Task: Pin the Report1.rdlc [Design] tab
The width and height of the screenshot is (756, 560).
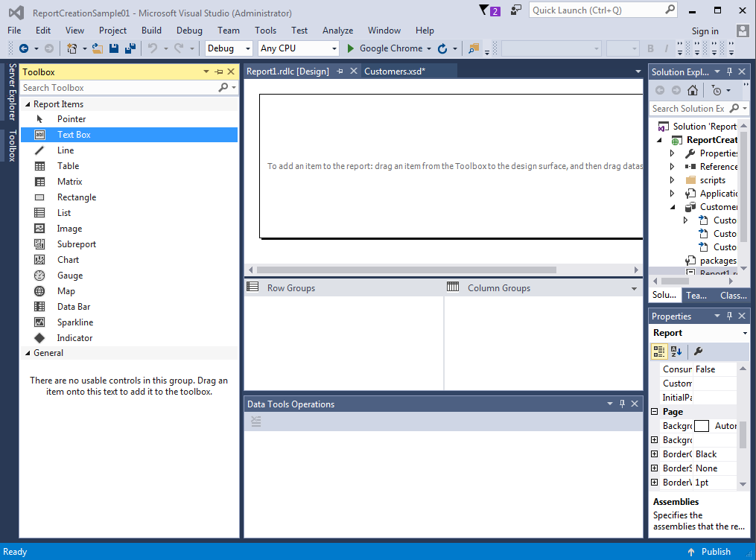Action: 340,71
